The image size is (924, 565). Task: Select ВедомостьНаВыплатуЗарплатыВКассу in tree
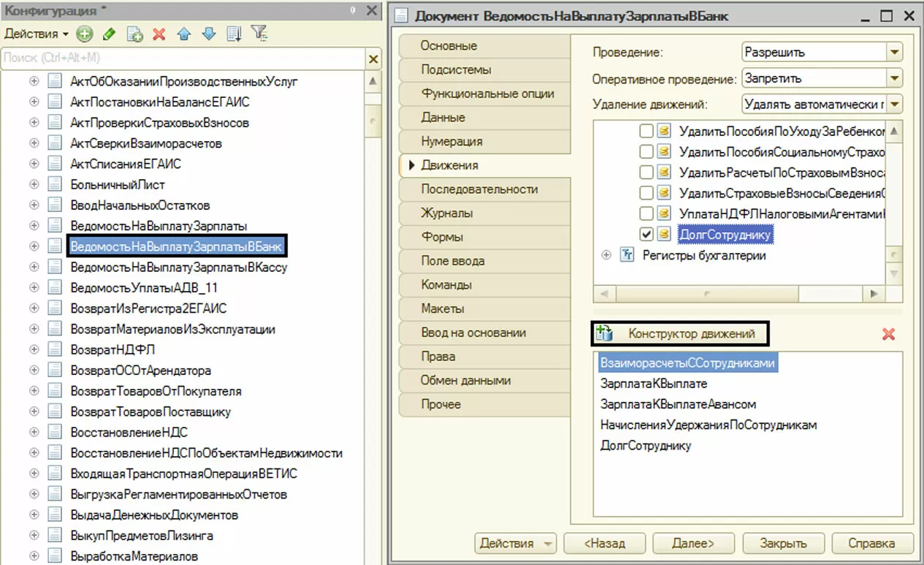[x=179, y=268]
